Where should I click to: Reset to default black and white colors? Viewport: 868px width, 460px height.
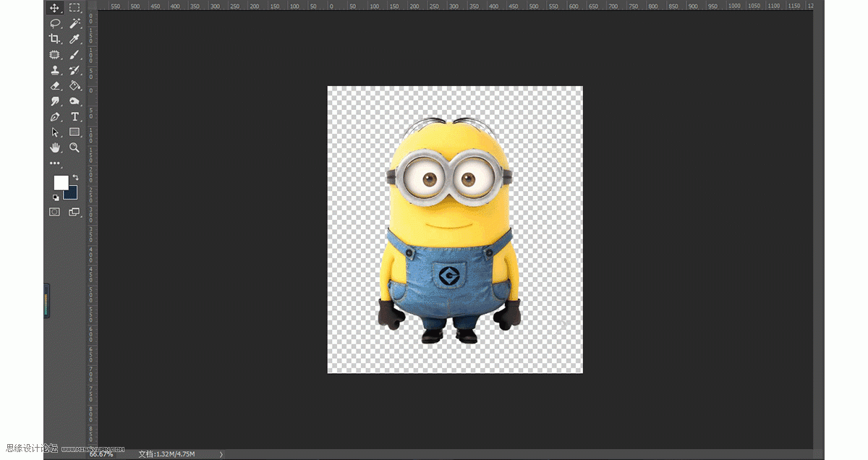pos(56,197)
